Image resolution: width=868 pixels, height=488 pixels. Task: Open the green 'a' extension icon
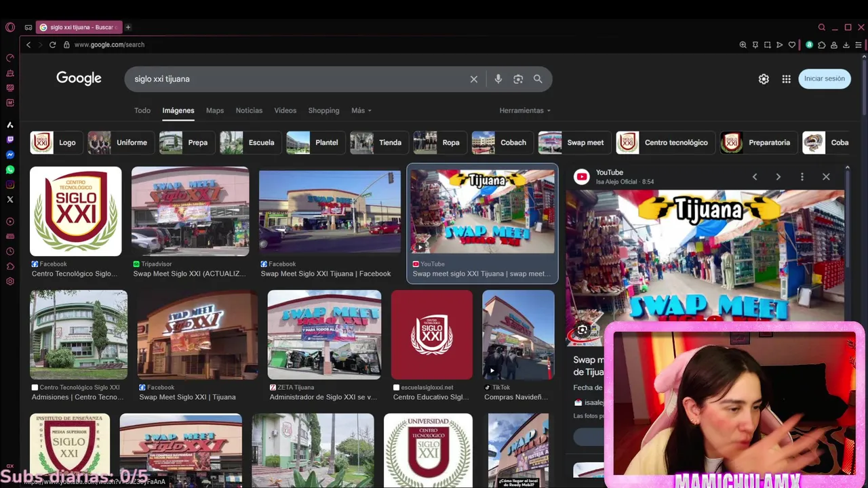[x=809, y=45]
